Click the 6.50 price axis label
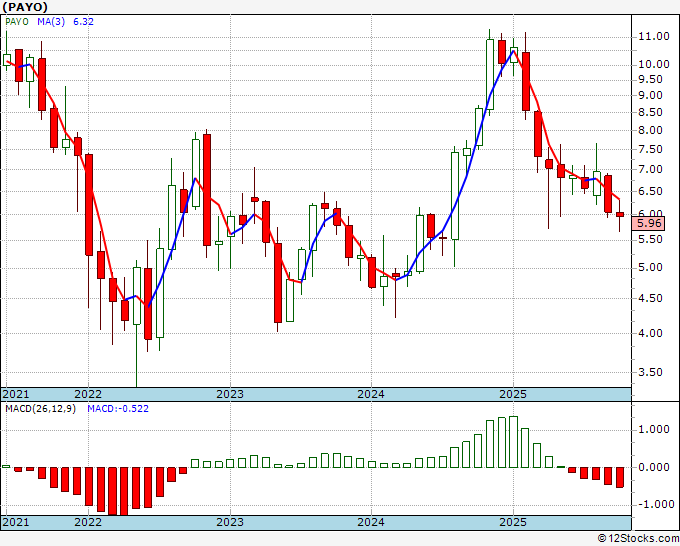The width and height of the screenshot is (680, 546). click(650, 191)
